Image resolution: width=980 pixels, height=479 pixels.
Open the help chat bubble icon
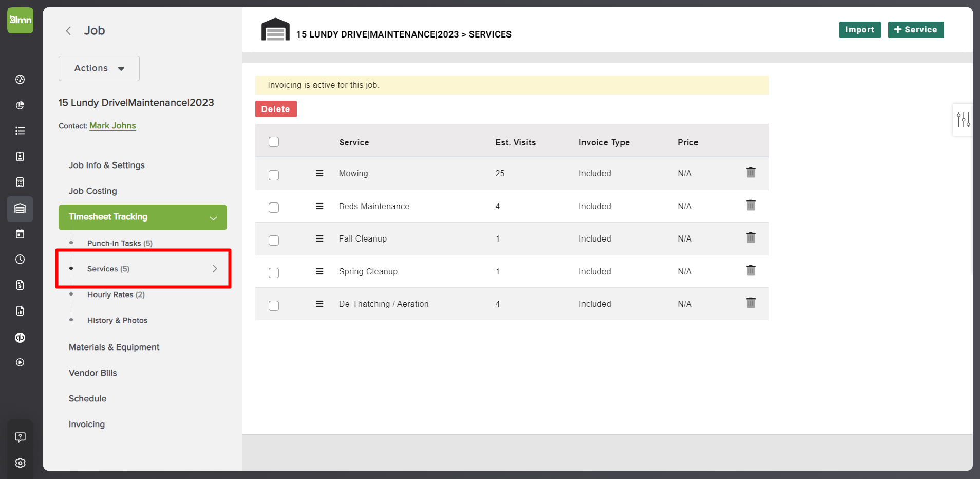pos(20,437)
